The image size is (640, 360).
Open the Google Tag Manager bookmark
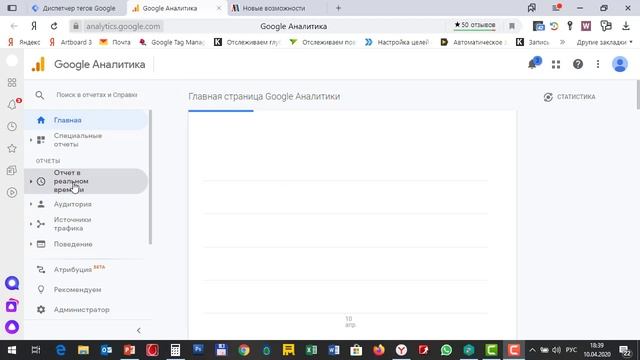click(x=171, y=42)
